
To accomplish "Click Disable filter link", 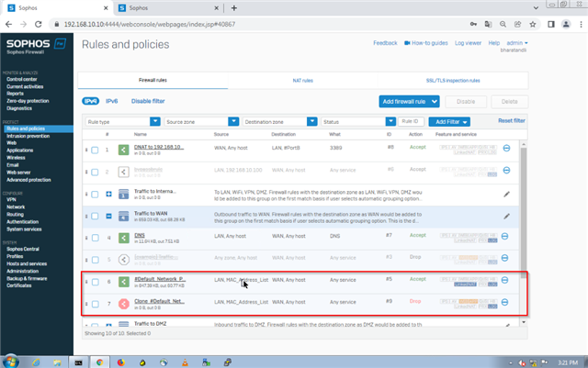I will pos(148,101).
